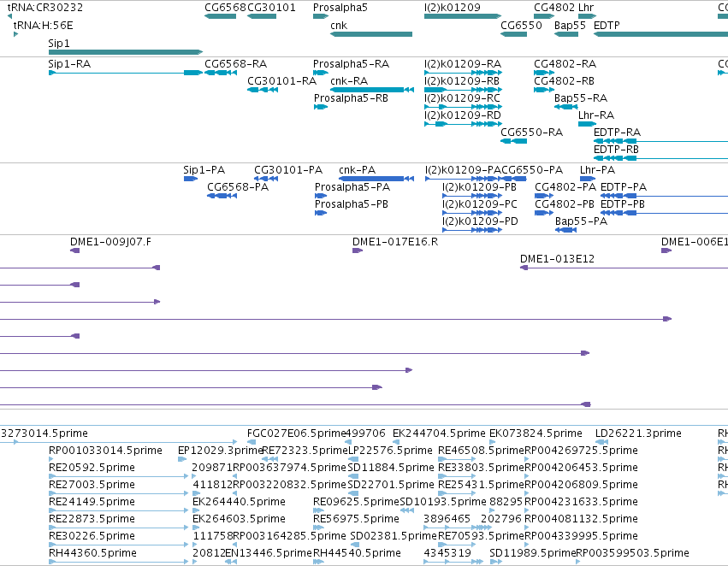The image size is (728, 566).
Task: Open the EK073824.5prime EST label
Action: click(536, 433)
